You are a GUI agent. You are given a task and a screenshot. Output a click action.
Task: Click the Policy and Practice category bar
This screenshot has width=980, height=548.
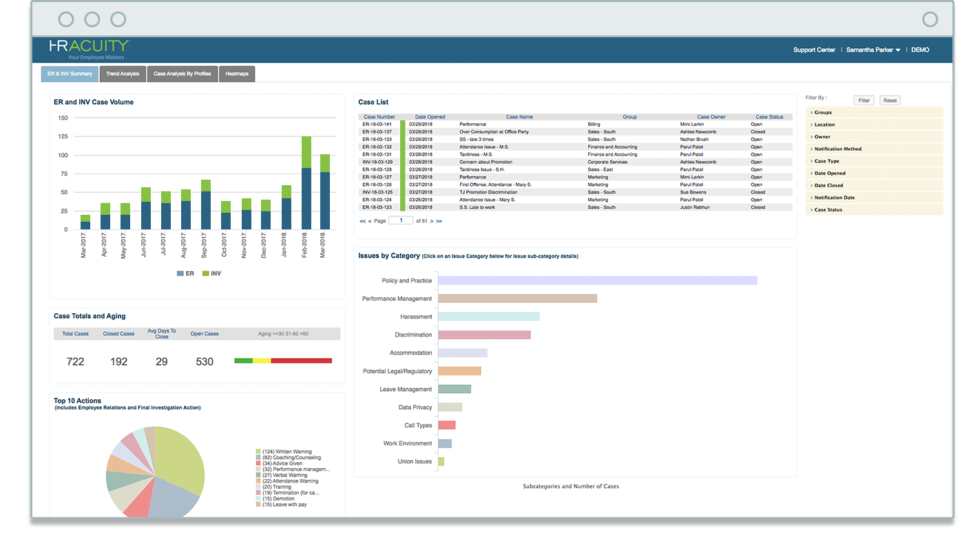click(598, 280)
